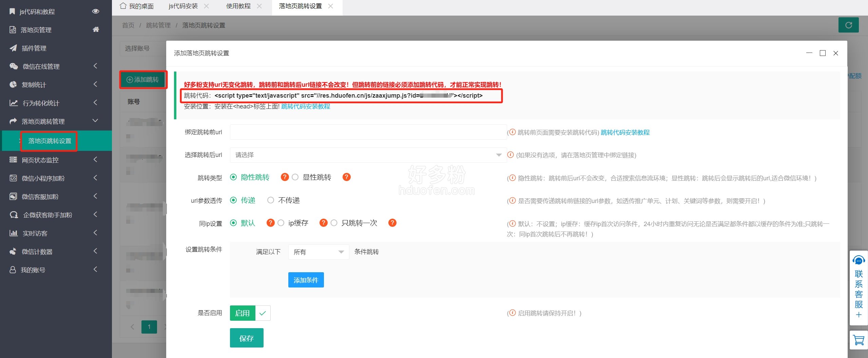Click the eye icon beside js代码和教程
This screenshot has height=358, width=868.
point(96,11)
